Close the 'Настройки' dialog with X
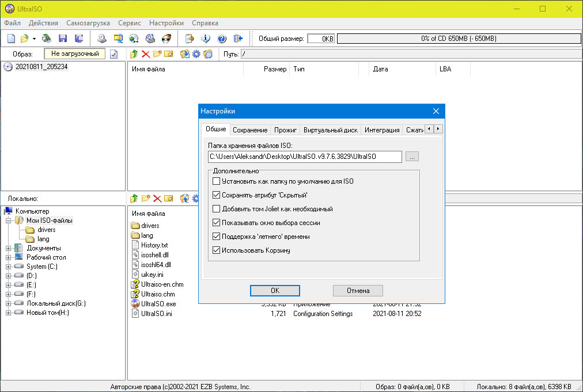This screenshot has width=583, height=392. click(436, 111)
